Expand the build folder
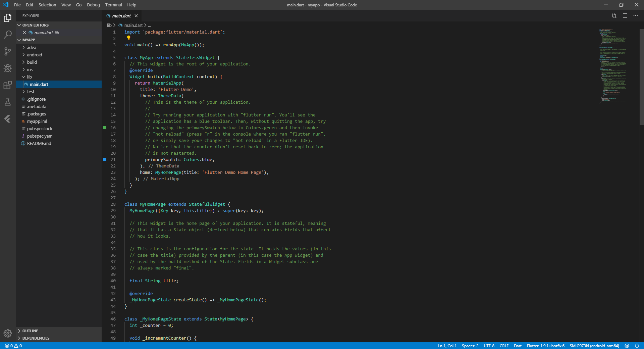The height and width of the screenshot is (349, 644). click(x=59, y=62)
